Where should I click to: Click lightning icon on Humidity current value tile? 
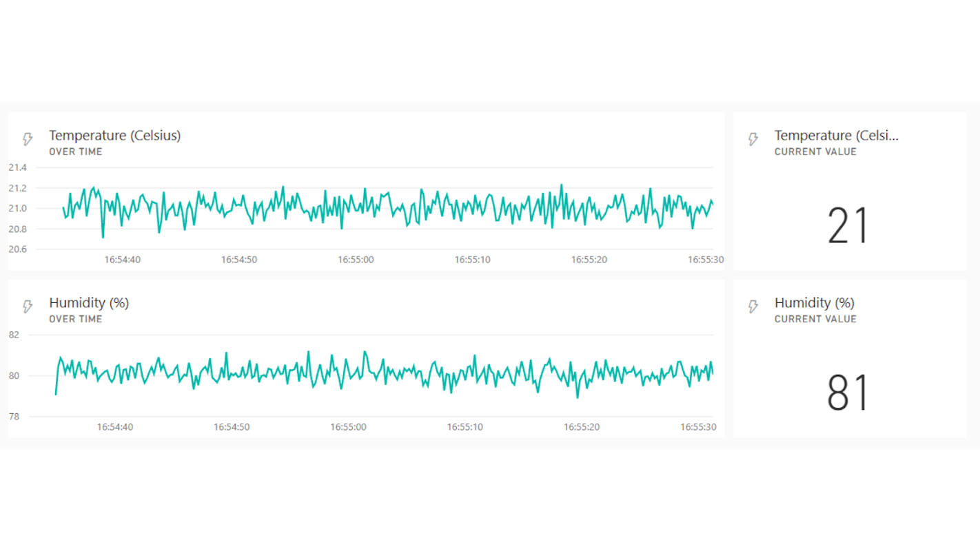(x=753, y=306)
